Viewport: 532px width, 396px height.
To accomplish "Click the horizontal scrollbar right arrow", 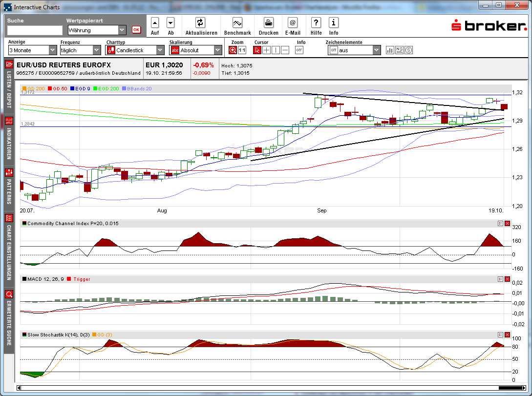I will 524,388.
